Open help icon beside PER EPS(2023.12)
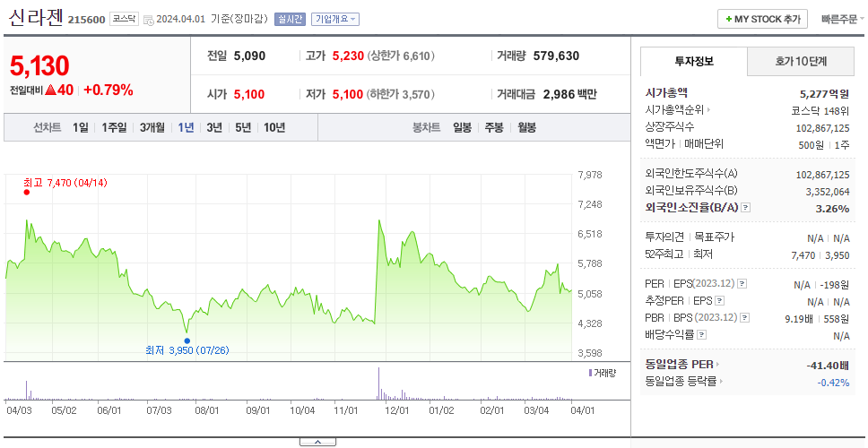Image resolution: width=868 pixels, height=448 pixels. point(742,284)
